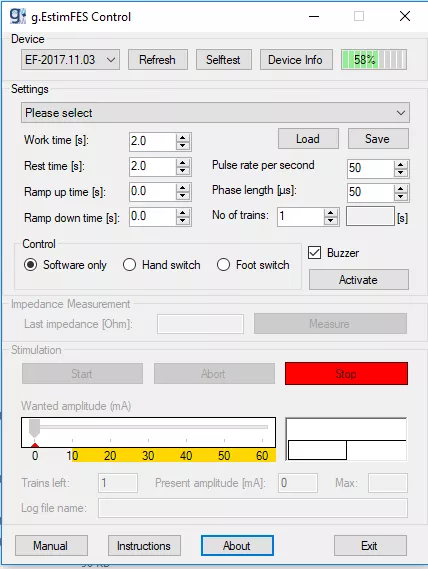Image resolution: width=428 pixels, height=569 pixels.
Task: Click the Ramp down time value field
Action: (153, 217)
